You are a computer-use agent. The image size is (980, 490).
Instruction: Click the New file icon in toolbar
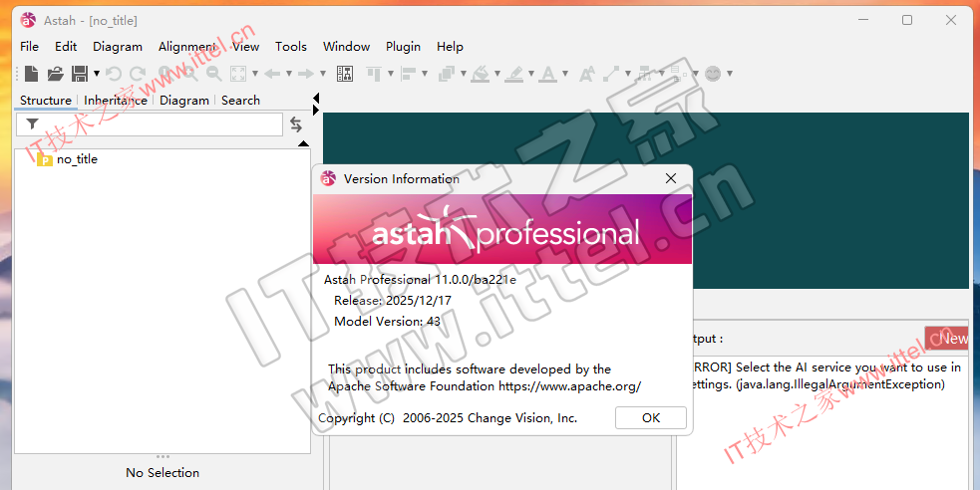(x=32, y=74)
